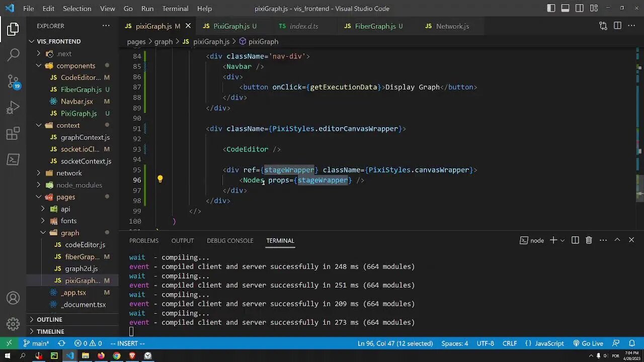
Task: Close the terminal panel
Action: [x=631, y=240]
